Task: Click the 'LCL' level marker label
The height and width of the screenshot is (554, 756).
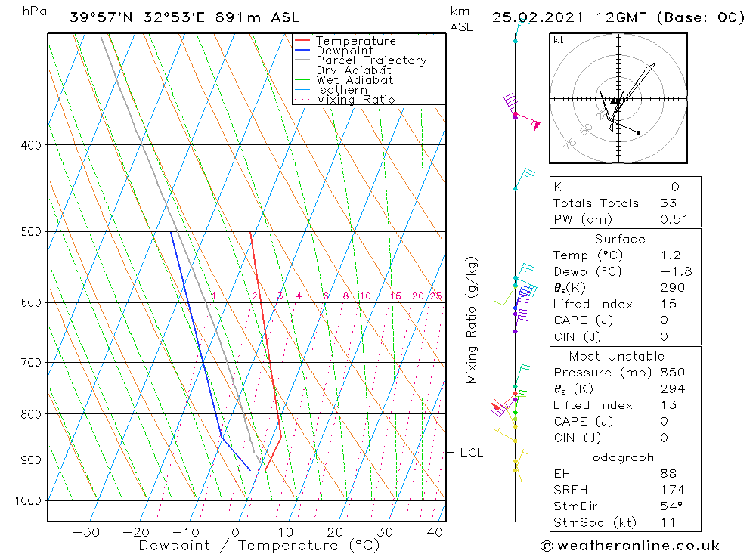Action: pyautogui.click(x=472, y=453)
